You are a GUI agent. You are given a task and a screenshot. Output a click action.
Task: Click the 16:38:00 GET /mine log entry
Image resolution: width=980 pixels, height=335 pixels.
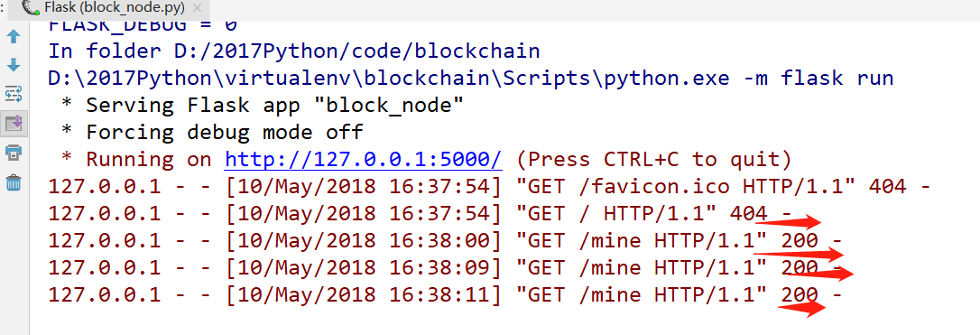coord(445,240)
